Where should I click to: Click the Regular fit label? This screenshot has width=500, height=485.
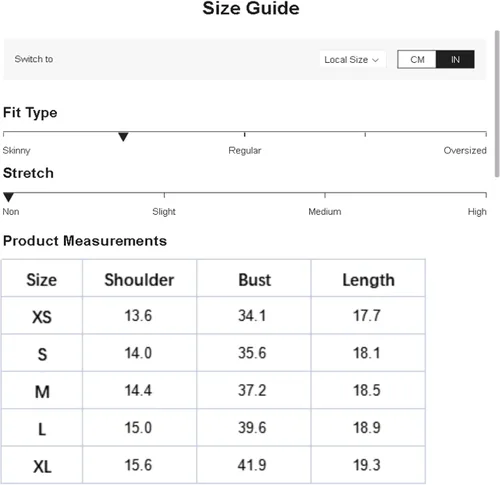(245, 151)
